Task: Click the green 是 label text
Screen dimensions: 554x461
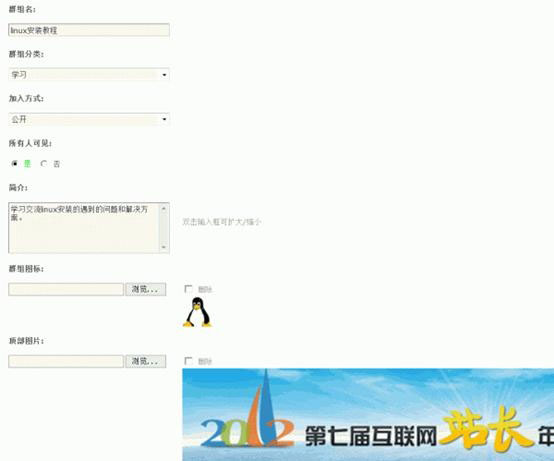Action: 27,164
